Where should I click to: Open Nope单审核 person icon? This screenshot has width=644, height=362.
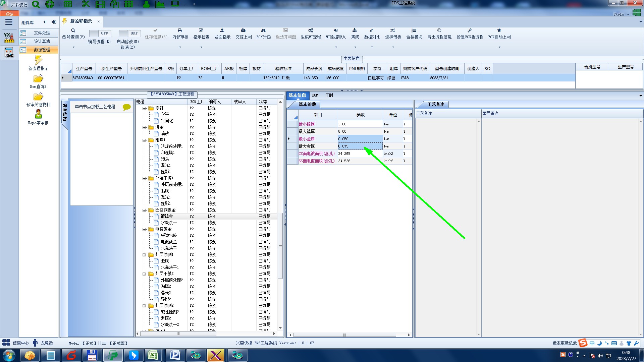click(38, 114)
